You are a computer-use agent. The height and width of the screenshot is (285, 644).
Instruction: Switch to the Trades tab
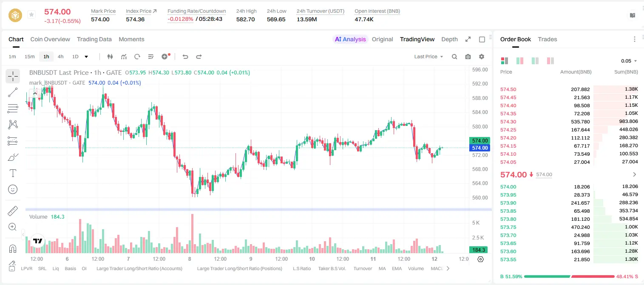[x=548, y=39]
